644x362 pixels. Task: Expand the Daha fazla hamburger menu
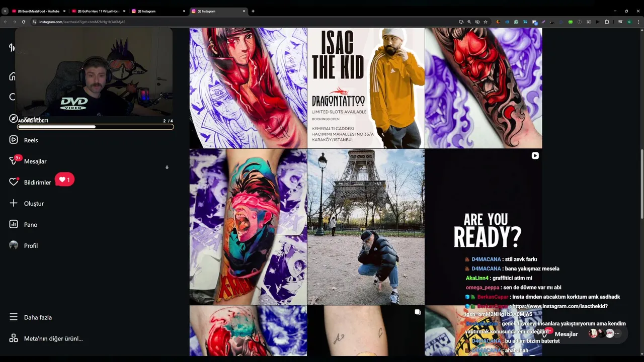(31, 318)
